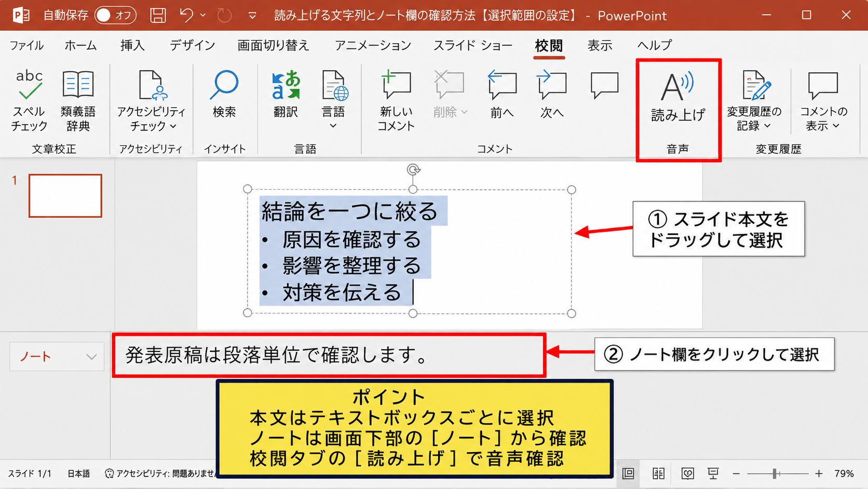Click the slide rotation handle above textbox
Screen dimensions: 868x489
413,169
